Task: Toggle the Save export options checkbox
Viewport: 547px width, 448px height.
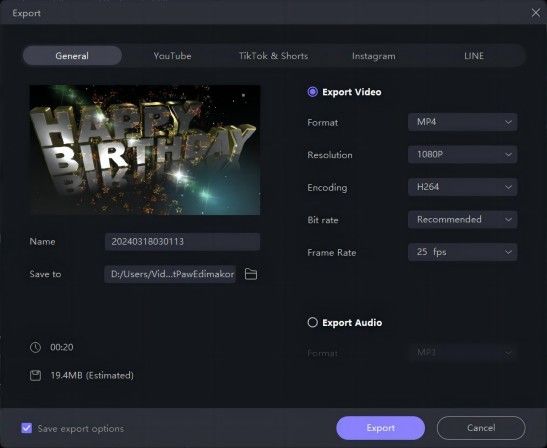Action: (x=27, y=428)
